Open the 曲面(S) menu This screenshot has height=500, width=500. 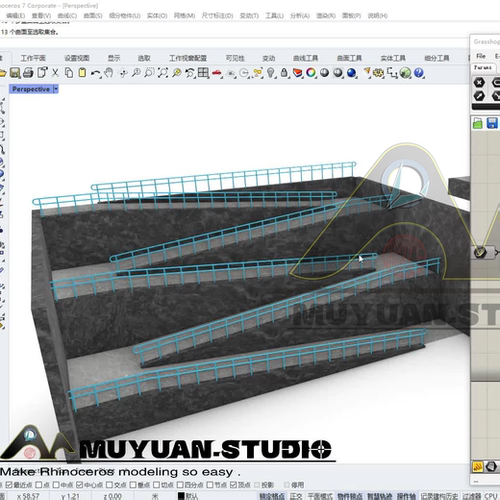click(x=93, y=16)
